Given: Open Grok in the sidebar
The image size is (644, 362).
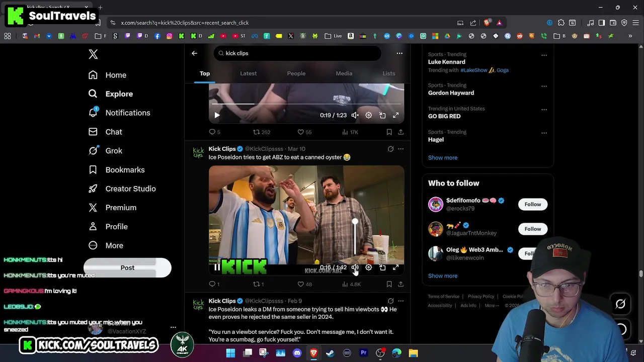Looking at the screenshot, I should [106, 151].
